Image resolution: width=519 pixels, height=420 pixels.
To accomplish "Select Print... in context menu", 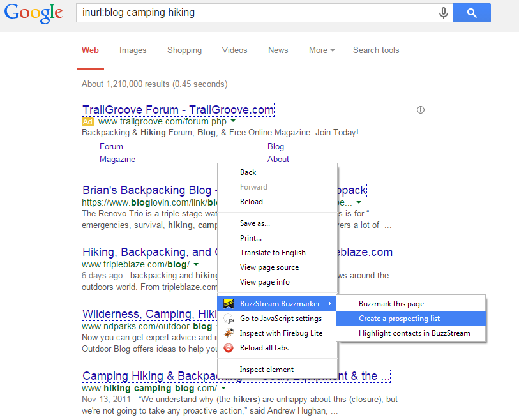I will [277, 238].
